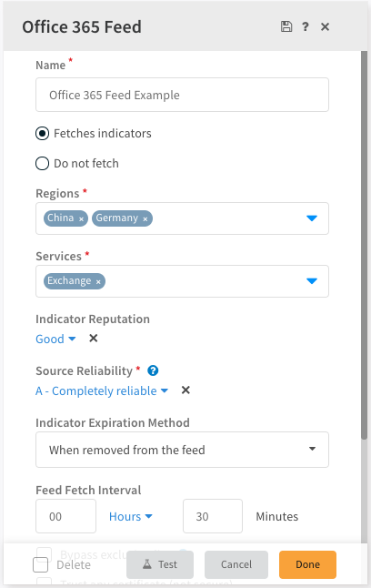This screenshot has height=588, width=371.
Task: Remove the Exchange service tag
Action: 98,281
